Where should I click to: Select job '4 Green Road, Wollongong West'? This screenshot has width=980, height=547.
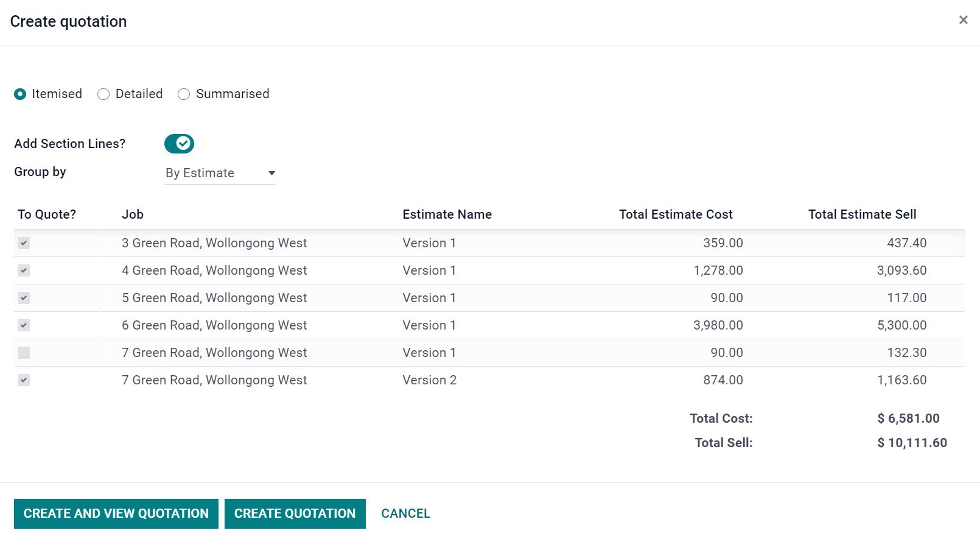(x=214, y=270)
